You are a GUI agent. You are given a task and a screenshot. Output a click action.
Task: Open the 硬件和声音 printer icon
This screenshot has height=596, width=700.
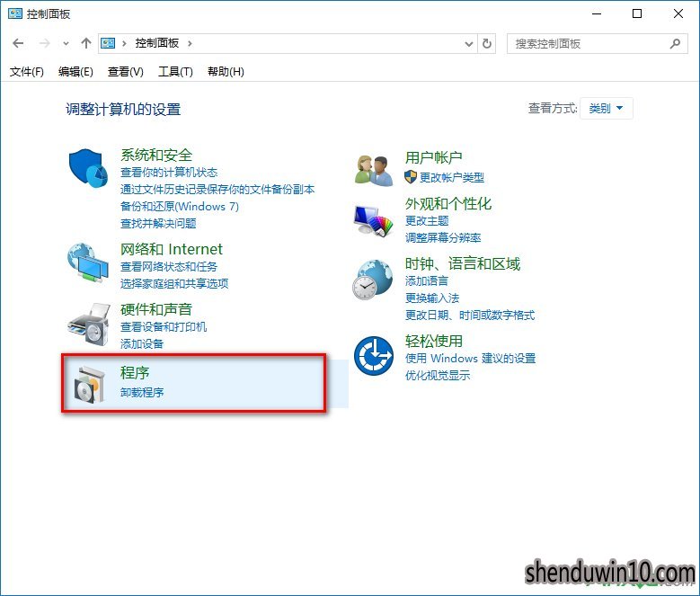[x=89, y=325]
